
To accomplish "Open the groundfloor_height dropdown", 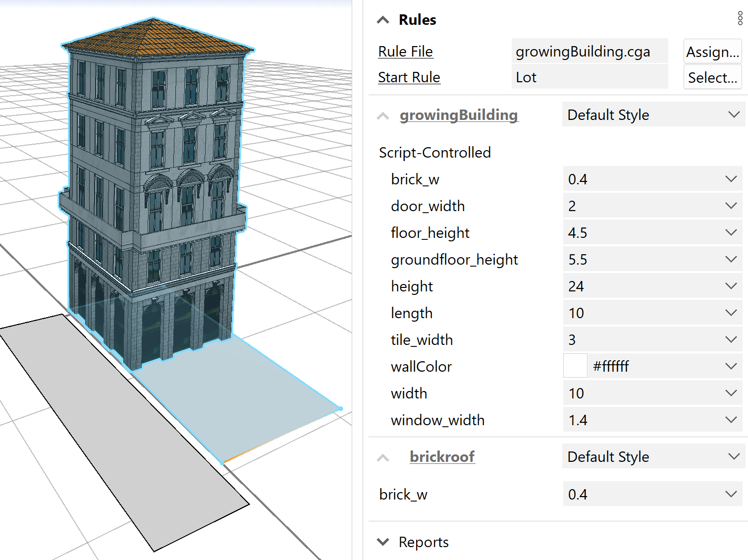I will (x=732, y=259).
